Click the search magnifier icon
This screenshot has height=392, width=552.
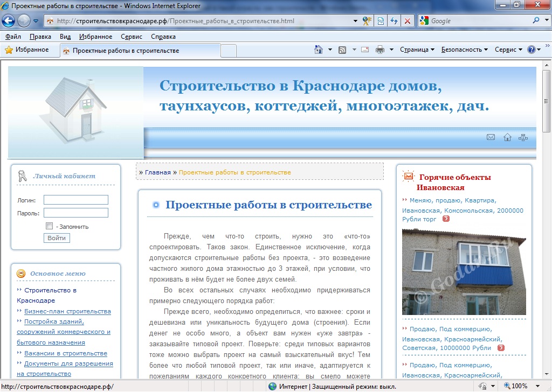coord(536,21)
